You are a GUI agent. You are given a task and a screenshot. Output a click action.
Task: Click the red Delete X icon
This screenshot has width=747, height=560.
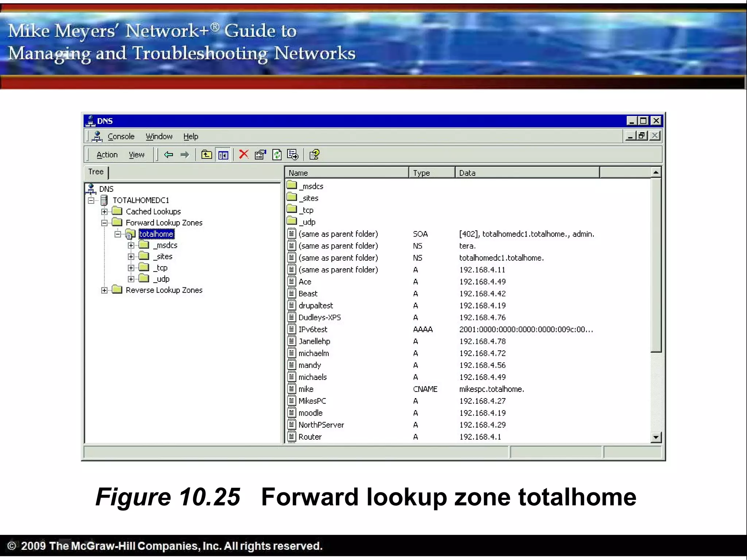tap(244, 155)
